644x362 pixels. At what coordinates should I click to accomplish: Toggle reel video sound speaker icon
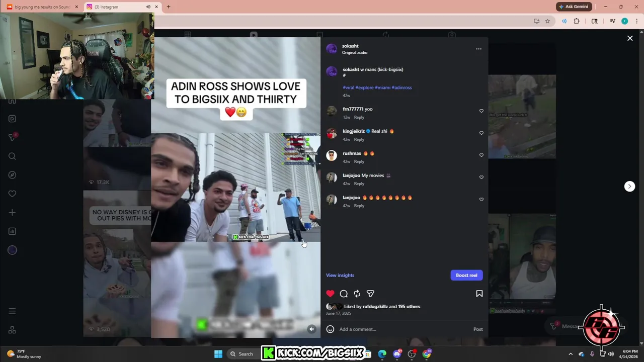311,329
